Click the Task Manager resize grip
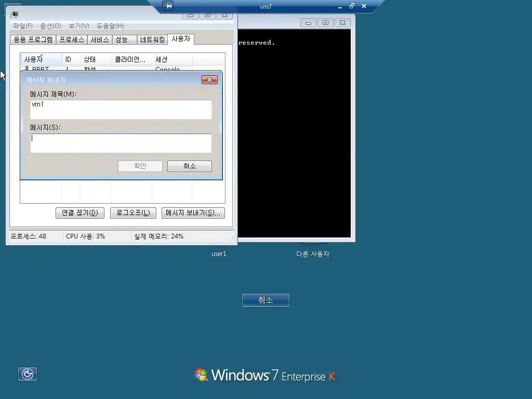 pyautogui.click(x=231, y=238)
